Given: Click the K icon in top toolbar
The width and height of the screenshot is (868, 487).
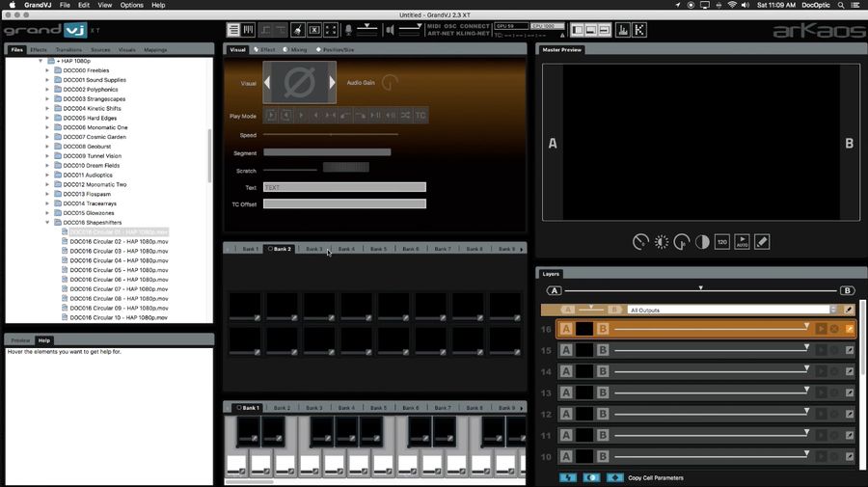Looking at the screenshot, I should [639, 30].
